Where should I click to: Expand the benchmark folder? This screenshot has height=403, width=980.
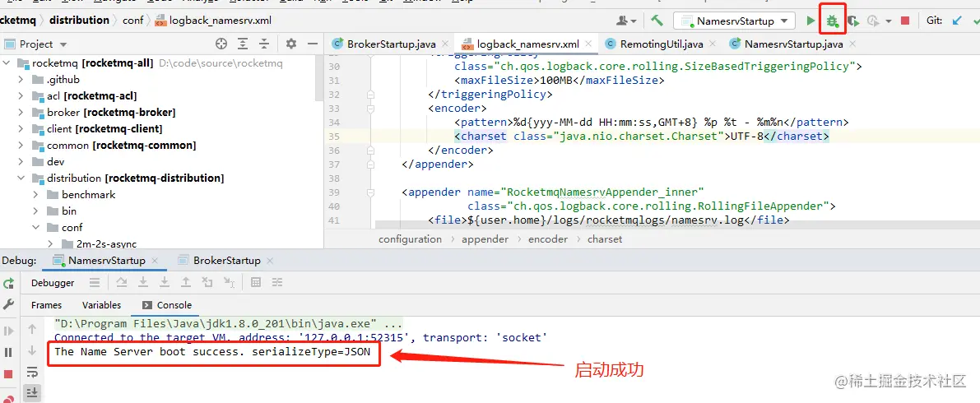click(36, 194)
